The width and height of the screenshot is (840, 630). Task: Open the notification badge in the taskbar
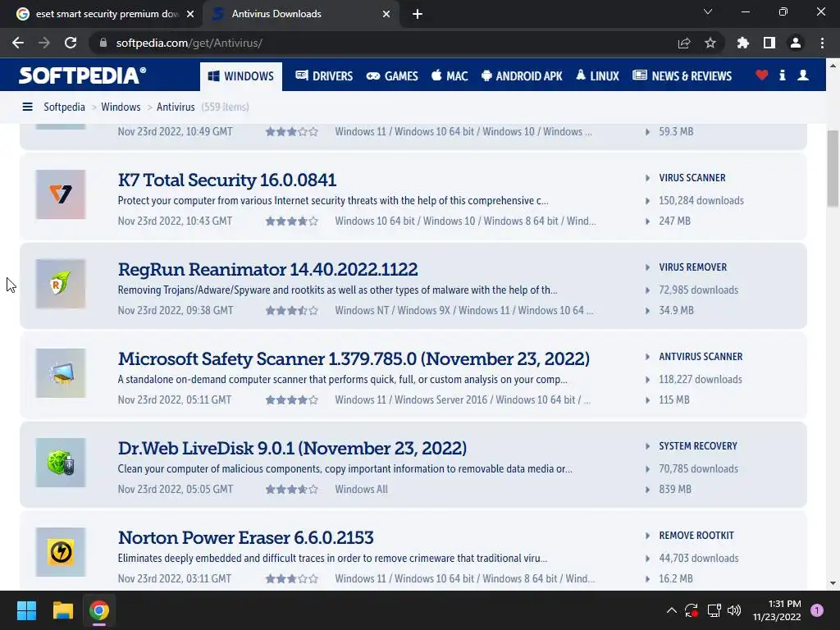coord(816,610)
